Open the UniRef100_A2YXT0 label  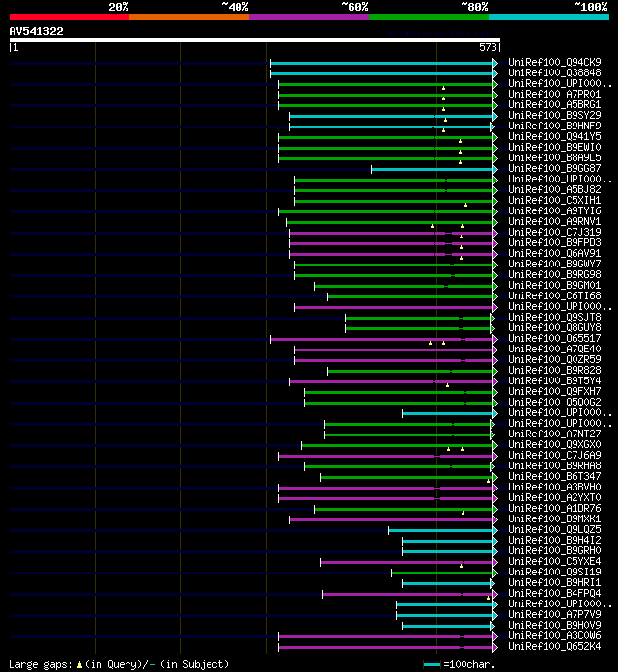(x=554, y=497)
